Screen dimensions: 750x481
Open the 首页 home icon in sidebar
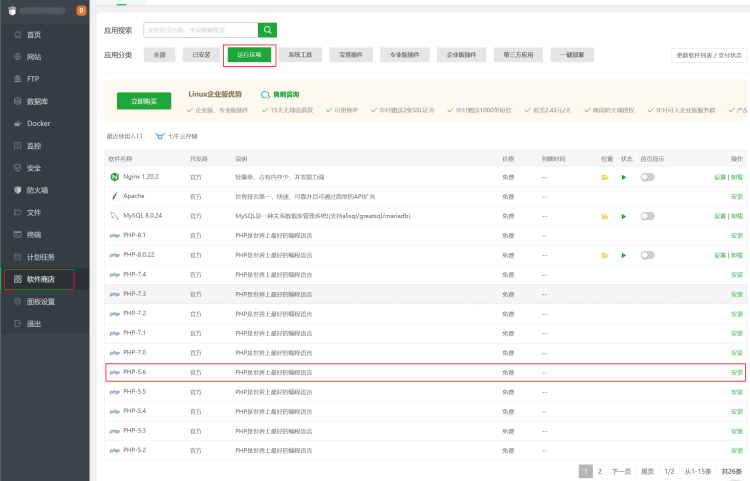[x=18, y=34]
